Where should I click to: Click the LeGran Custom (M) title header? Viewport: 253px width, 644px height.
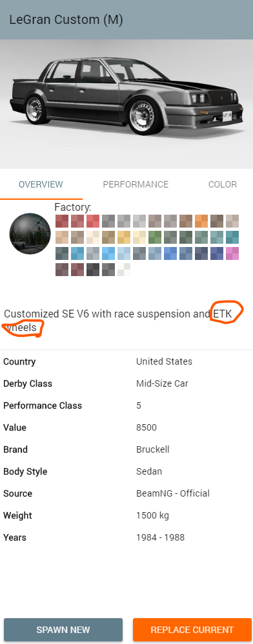point(66,19)
